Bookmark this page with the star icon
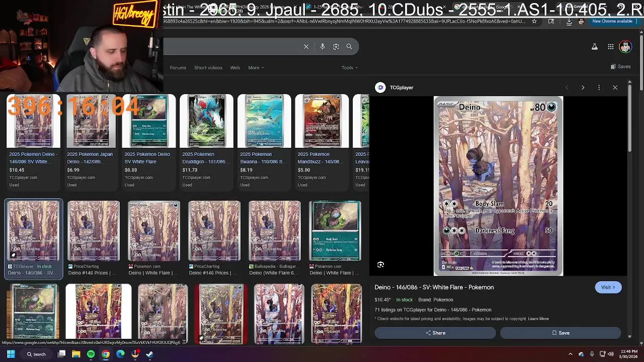 pyautogui.click(x=534, y=22)
